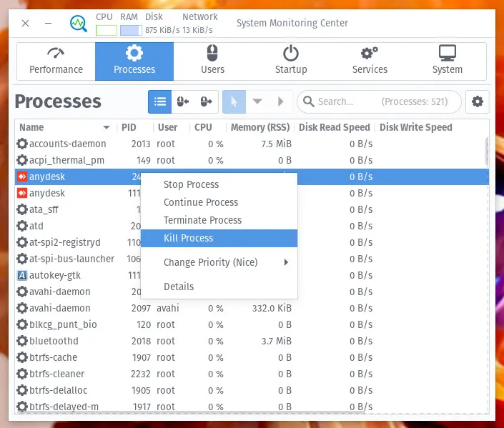Show processes of all users icon

[207, 102]
